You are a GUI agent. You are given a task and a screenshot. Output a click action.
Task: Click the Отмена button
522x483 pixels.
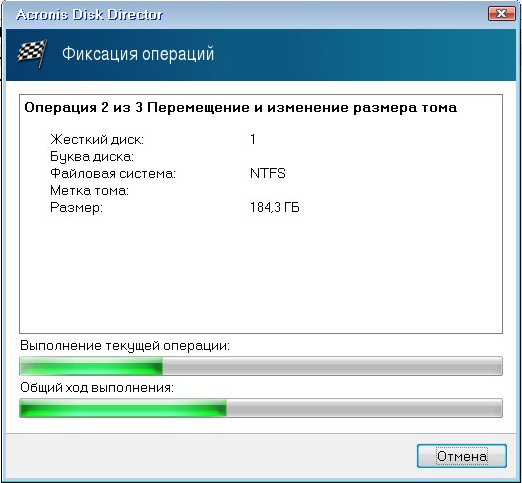(462, 456)
